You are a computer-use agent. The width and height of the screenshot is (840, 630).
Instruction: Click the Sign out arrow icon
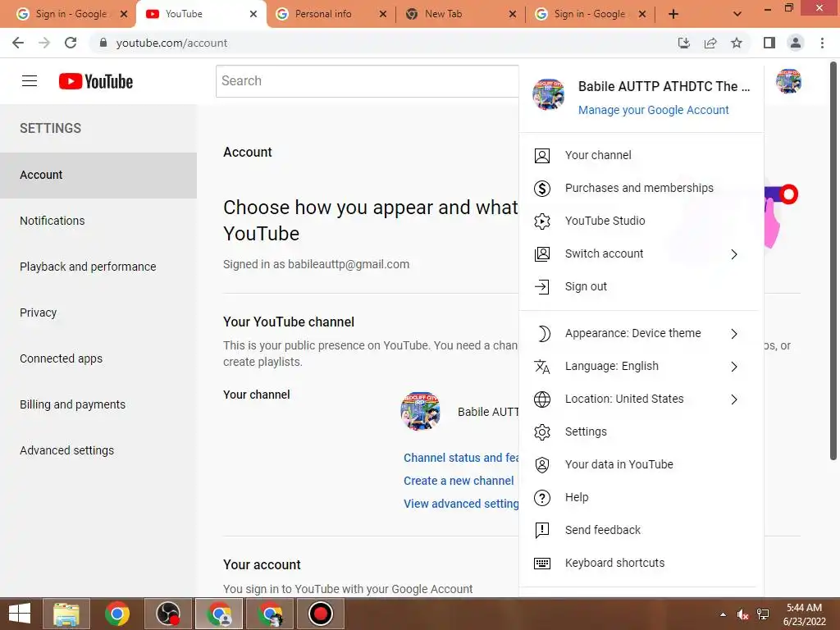pos(542,286)
